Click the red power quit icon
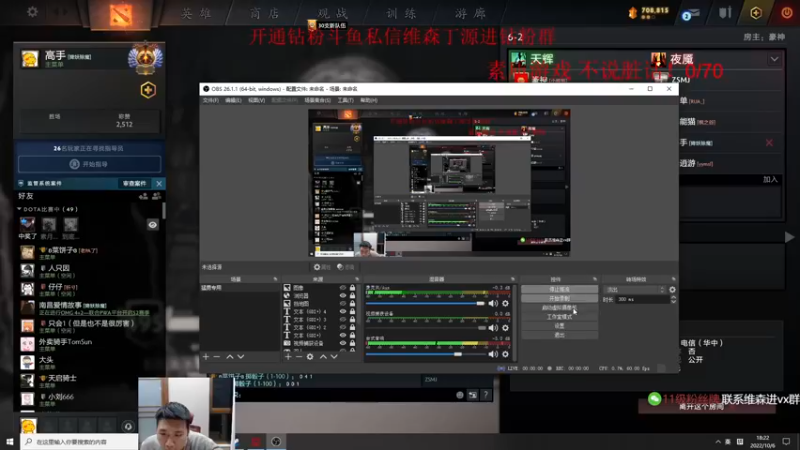 click(x=787, y=13)
